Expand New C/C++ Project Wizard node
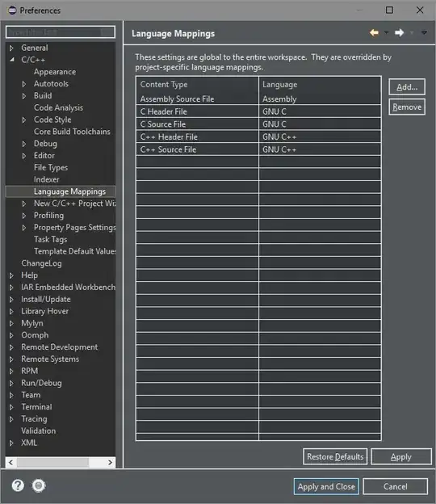Screen dimensions: 436x504 point(24,204)
